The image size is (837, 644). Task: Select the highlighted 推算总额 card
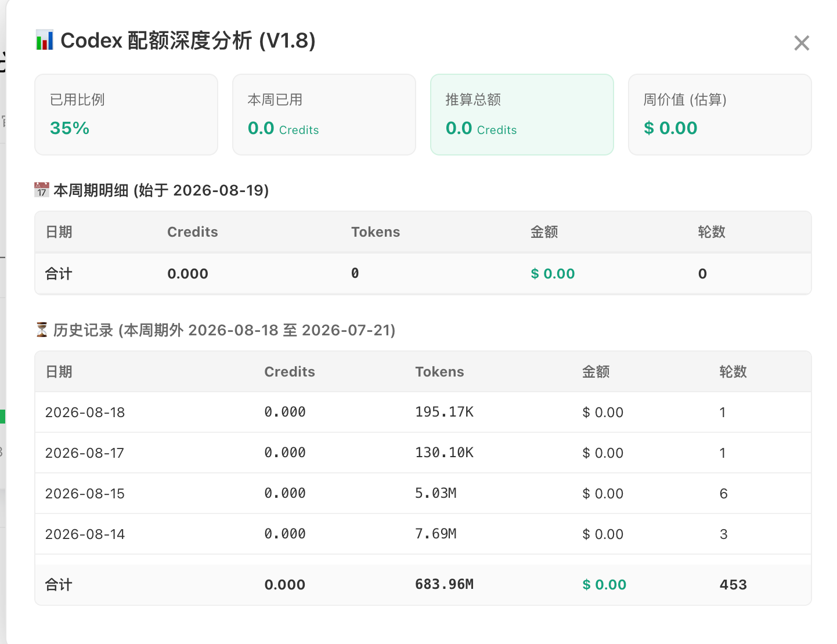click(522, 114)
